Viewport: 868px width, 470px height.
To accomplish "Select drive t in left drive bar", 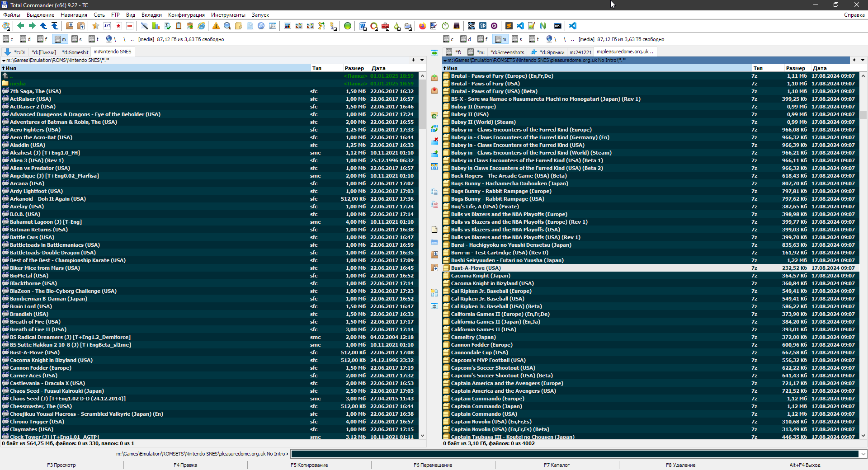I will click(x=94, y=39).
